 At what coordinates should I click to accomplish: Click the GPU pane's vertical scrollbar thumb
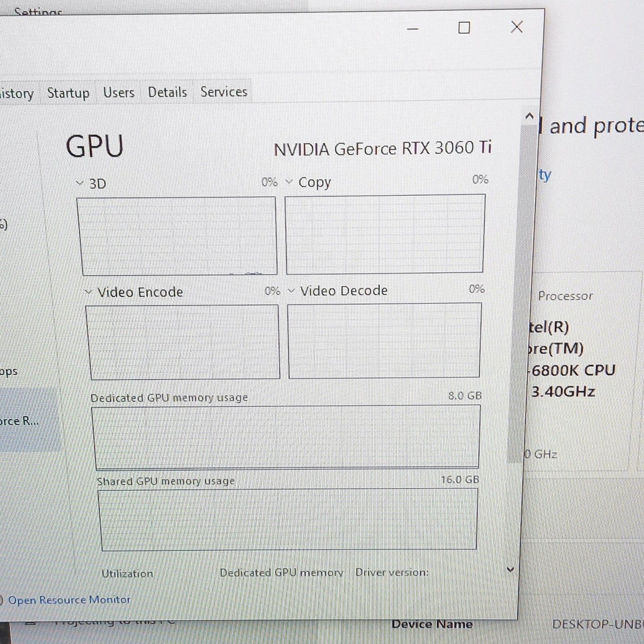tap(522, 294)
